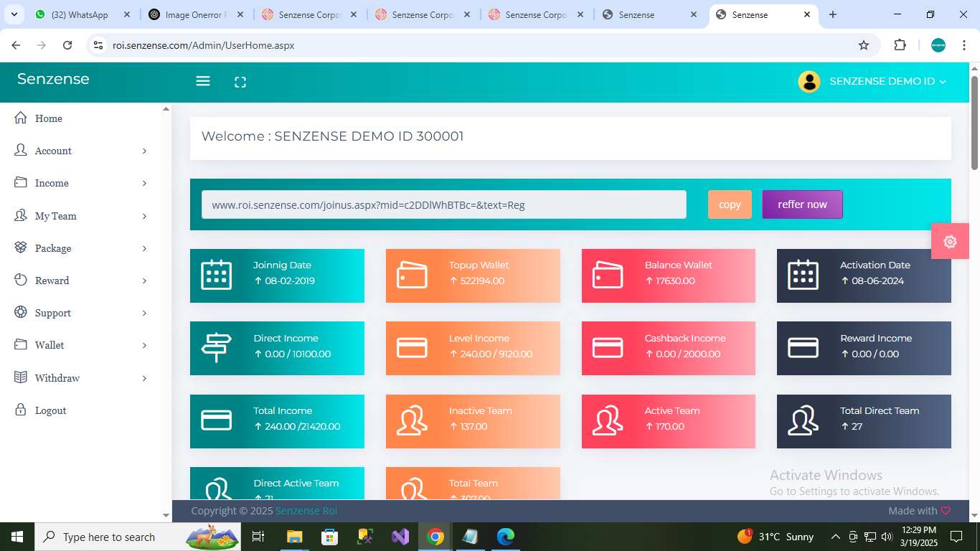Open Visual Studio from the taskbar
980x551 pixels.
tap(400, 537)
